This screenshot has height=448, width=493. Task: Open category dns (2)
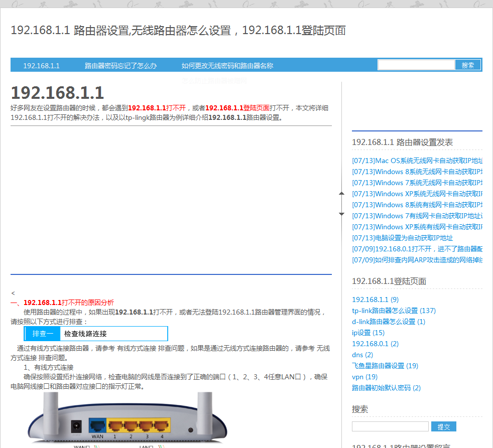point(362,355)
